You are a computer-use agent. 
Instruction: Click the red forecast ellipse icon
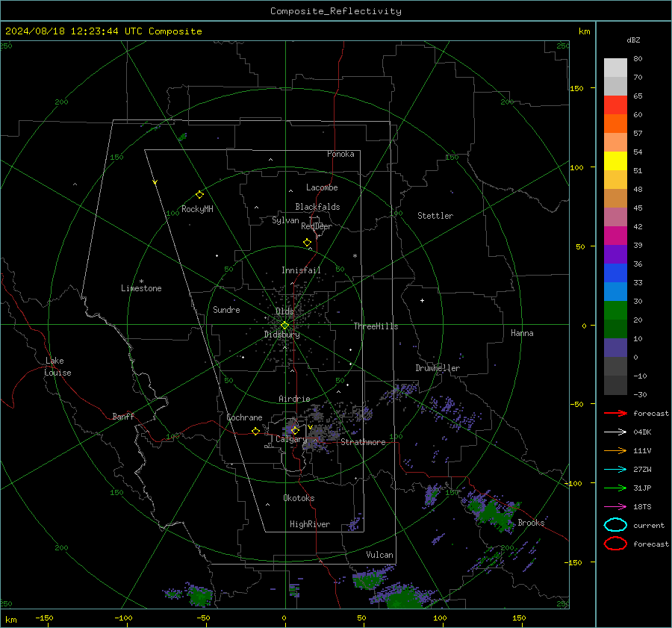tap(615, 544)
